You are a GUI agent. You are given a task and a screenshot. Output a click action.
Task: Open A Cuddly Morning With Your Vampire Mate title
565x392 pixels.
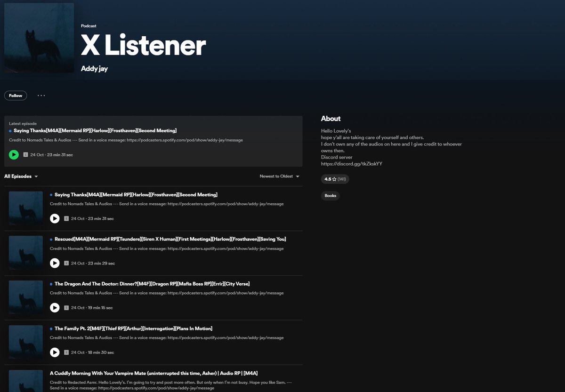(154, 373)
